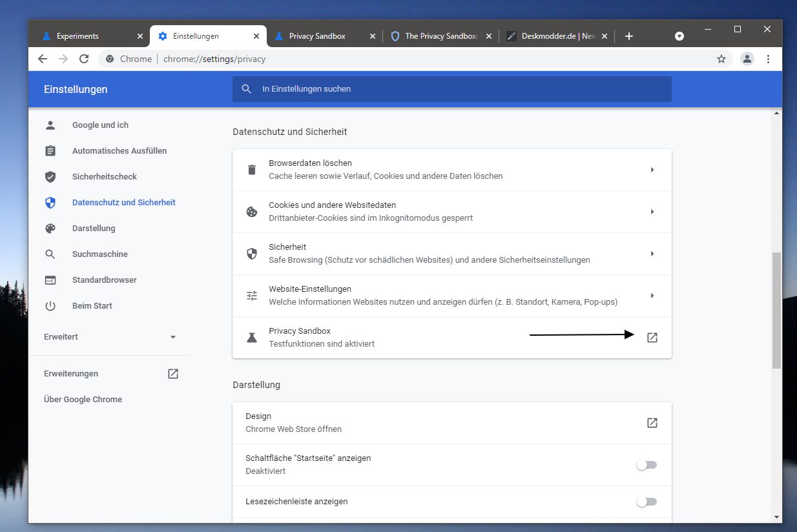
Task: Close The Privacy Sandbox shield tab
Action: 488,36
